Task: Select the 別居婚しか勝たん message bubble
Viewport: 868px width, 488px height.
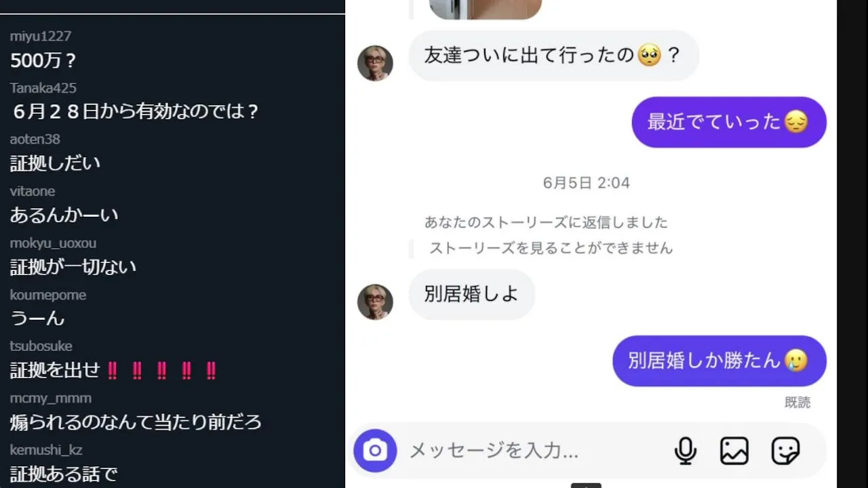Action: pos(719,361)
